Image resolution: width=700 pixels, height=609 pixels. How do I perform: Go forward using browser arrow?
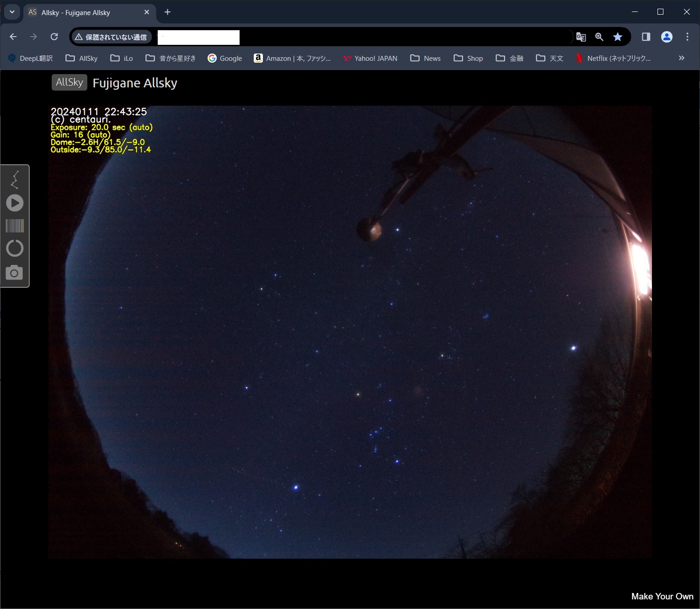[x=33, y=37]
